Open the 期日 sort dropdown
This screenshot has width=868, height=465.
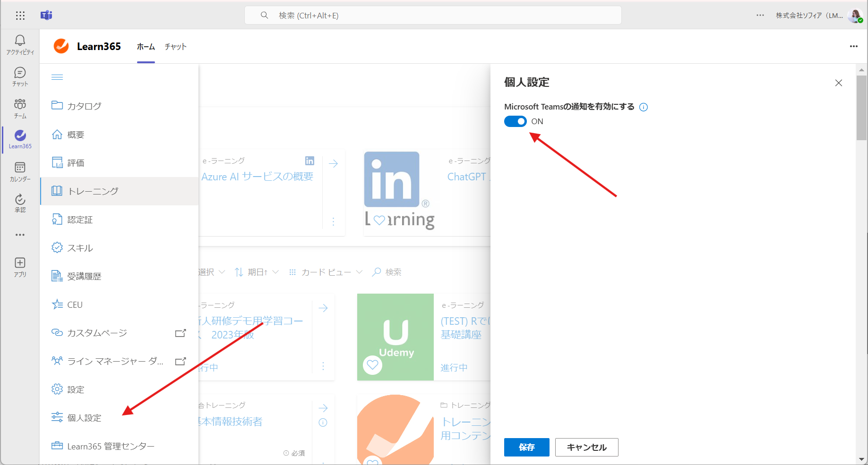click(x=257, y=272)
